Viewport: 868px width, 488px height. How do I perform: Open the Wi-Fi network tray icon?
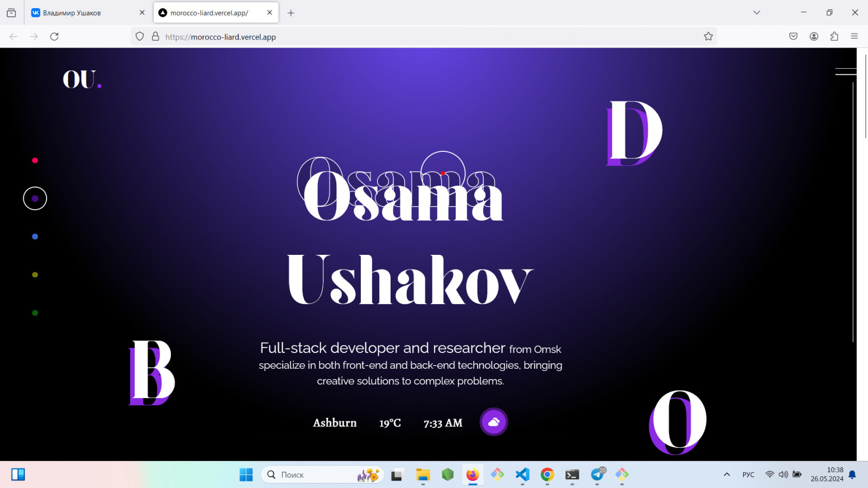769,474
